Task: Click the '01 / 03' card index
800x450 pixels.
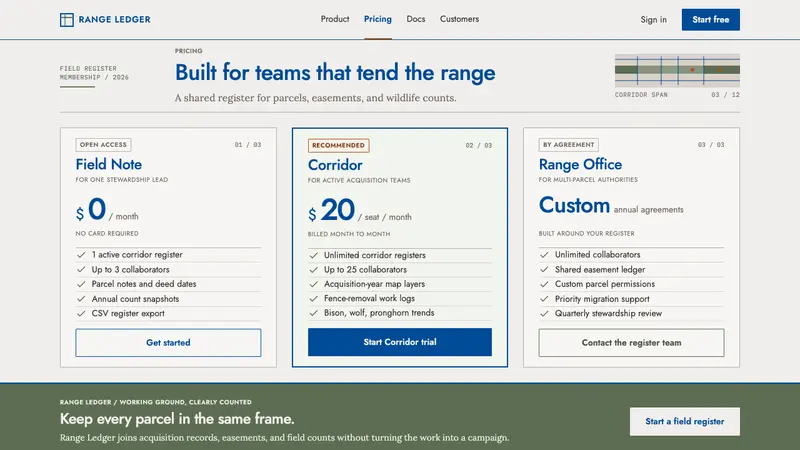Action: [248, 145]
